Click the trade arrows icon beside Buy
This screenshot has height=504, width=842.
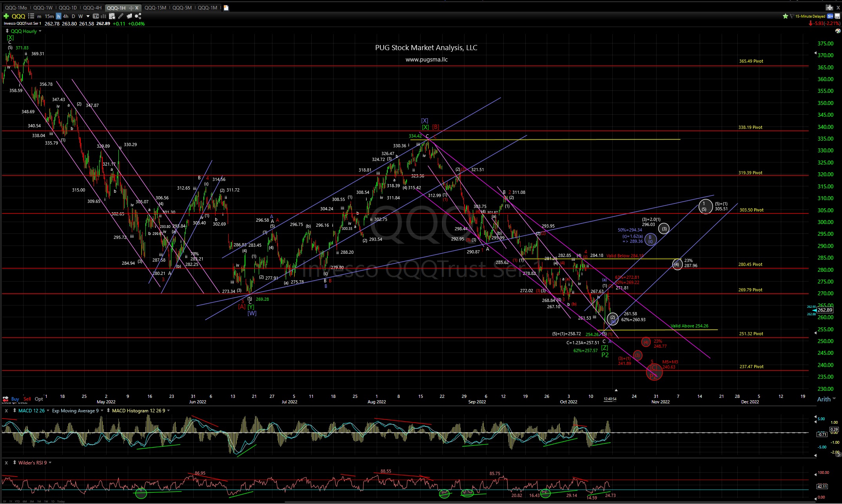5,399
